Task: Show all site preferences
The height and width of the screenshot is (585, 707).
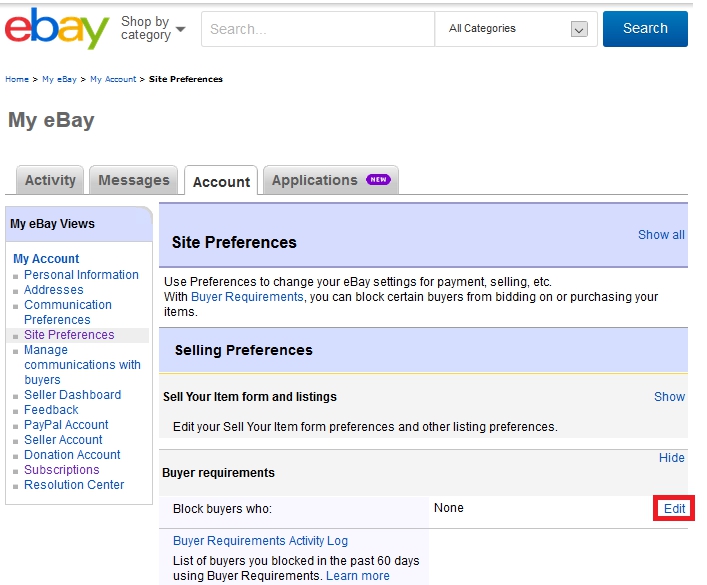Action: [x=661, y=235]
